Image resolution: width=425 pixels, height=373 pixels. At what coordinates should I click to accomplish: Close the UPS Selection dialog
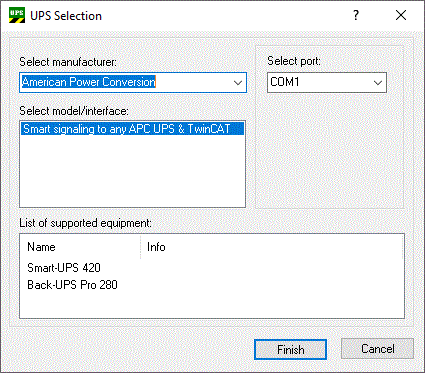click(x=401, y=15)
